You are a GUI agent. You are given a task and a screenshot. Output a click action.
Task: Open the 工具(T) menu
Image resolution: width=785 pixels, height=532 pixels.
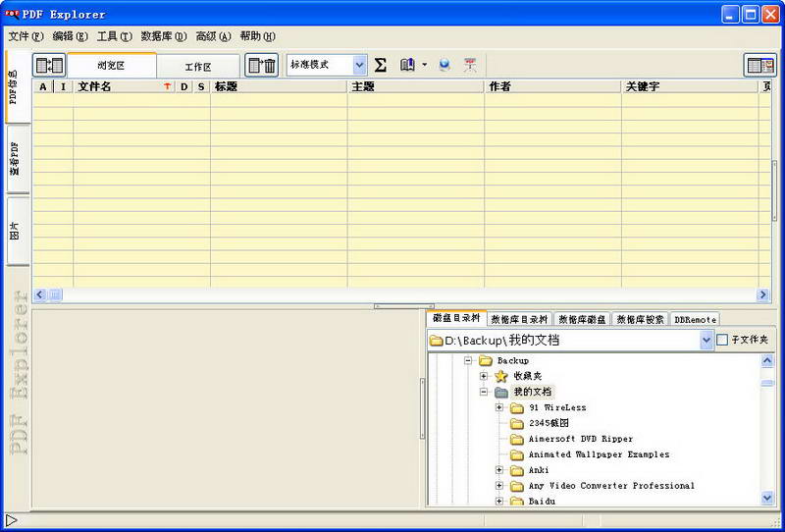(114, 36)
